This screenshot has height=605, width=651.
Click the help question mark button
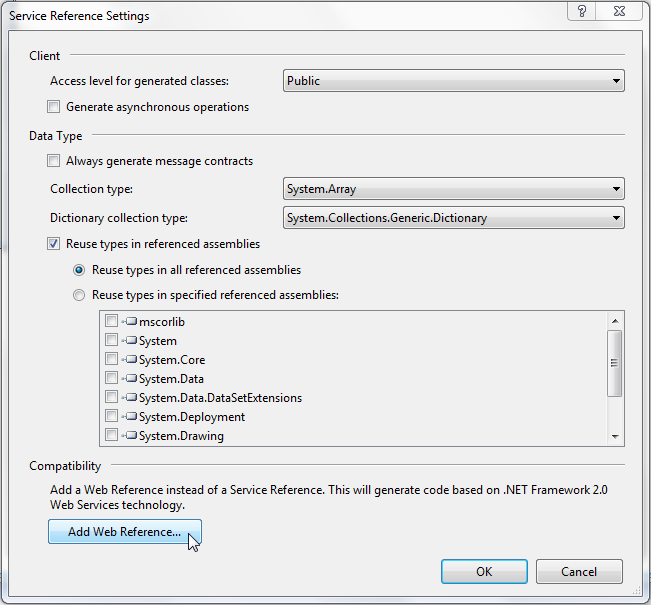(582, 11)
